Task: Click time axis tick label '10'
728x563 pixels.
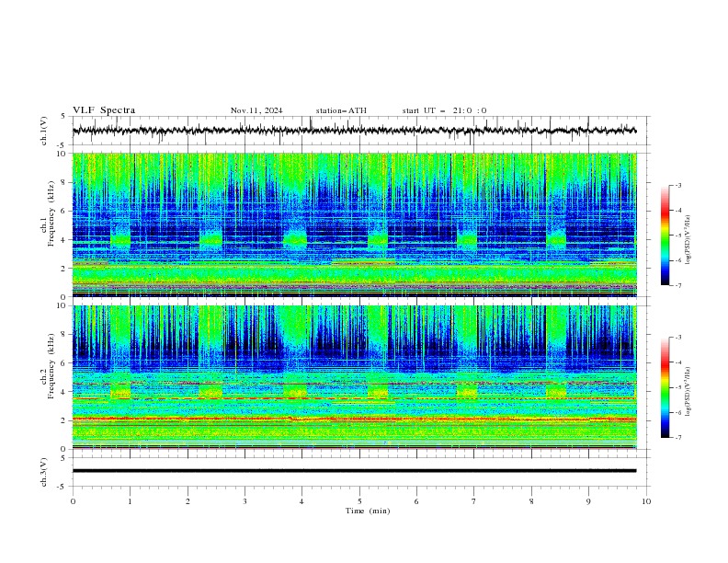Action: [x=646, y=501]
